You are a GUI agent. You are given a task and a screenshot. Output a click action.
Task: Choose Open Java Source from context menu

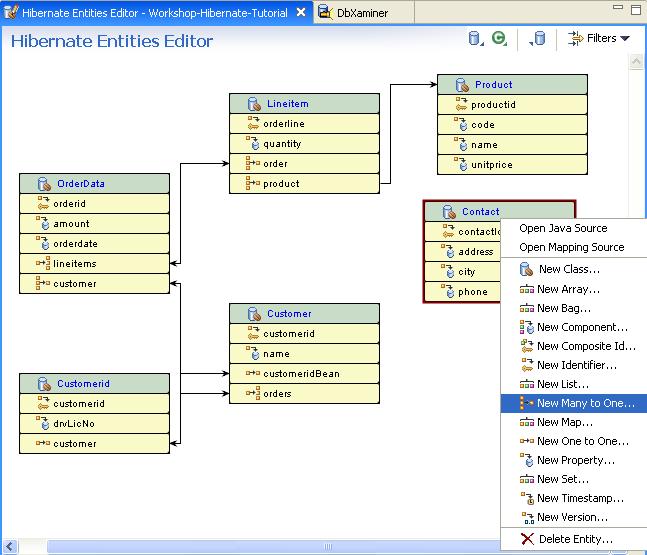coord(563,228)
